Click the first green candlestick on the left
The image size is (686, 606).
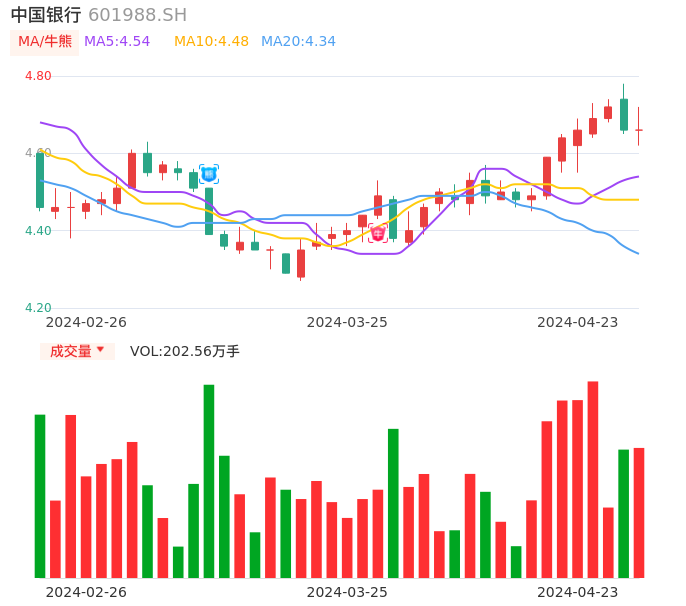coord(40,180)
